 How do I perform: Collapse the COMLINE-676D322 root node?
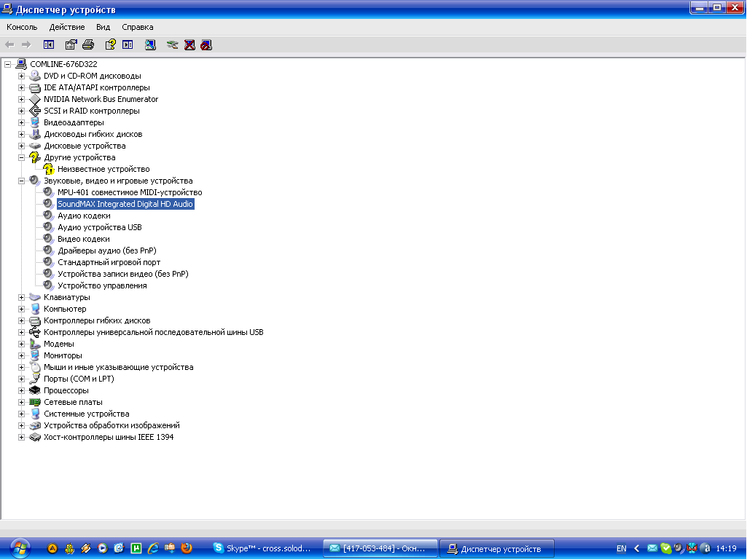click(x=7, y=64)
